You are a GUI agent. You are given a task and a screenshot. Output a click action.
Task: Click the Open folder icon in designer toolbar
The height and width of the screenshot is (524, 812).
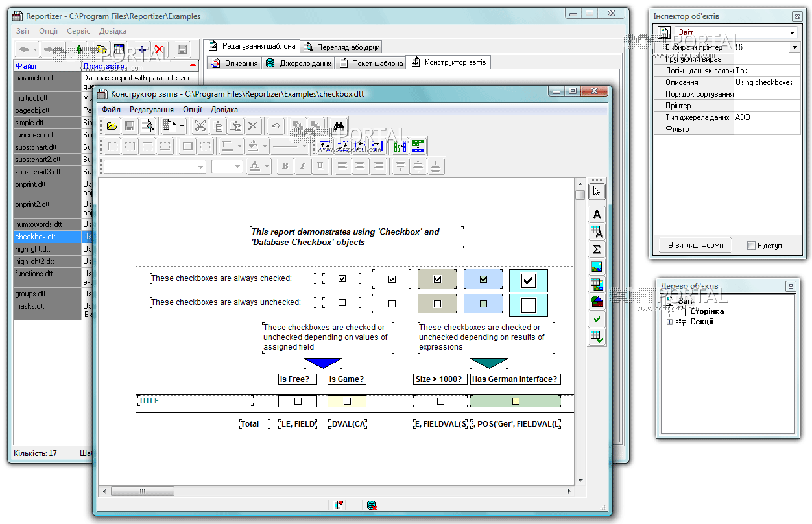point(112,126)
